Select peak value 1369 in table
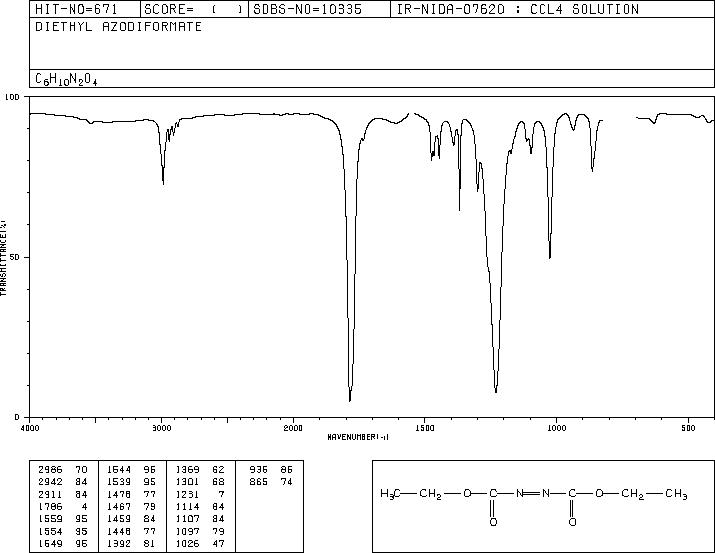The height and width of the screenshot is (553, 715). point(187,470)
